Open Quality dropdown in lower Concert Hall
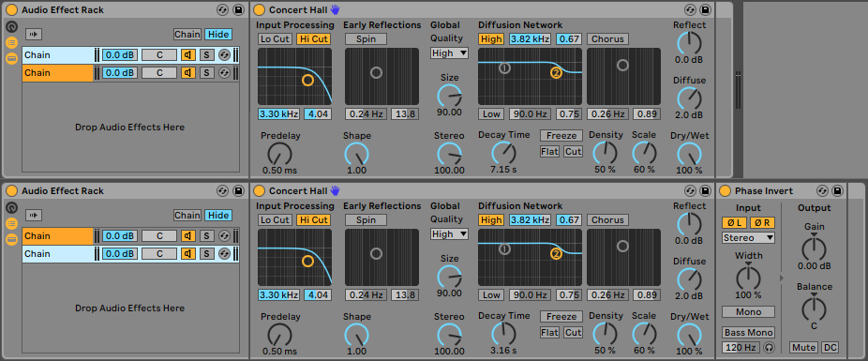The height and width of the screenshot is (361, 868). point(450,234)
